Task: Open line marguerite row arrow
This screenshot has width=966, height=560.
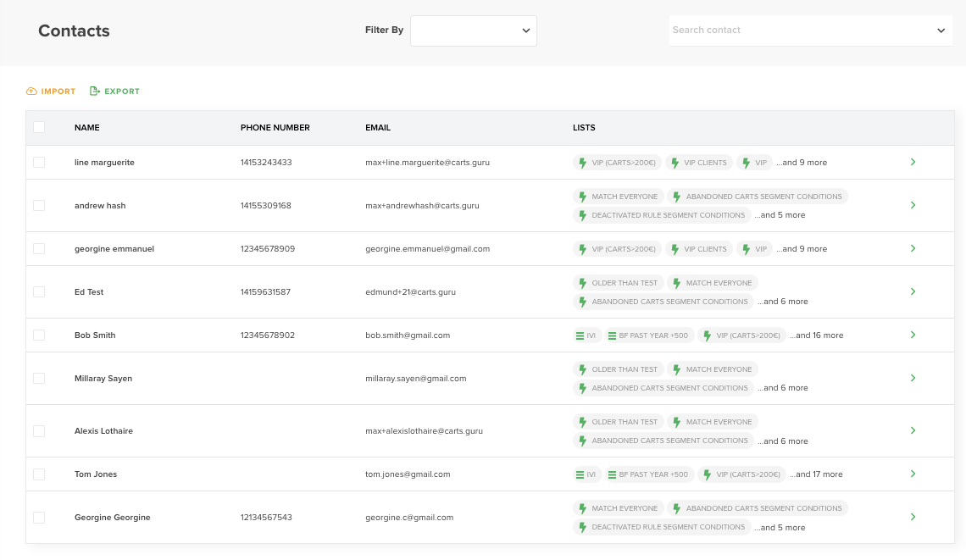Action: pyautogui.click(x=913, y=162)
